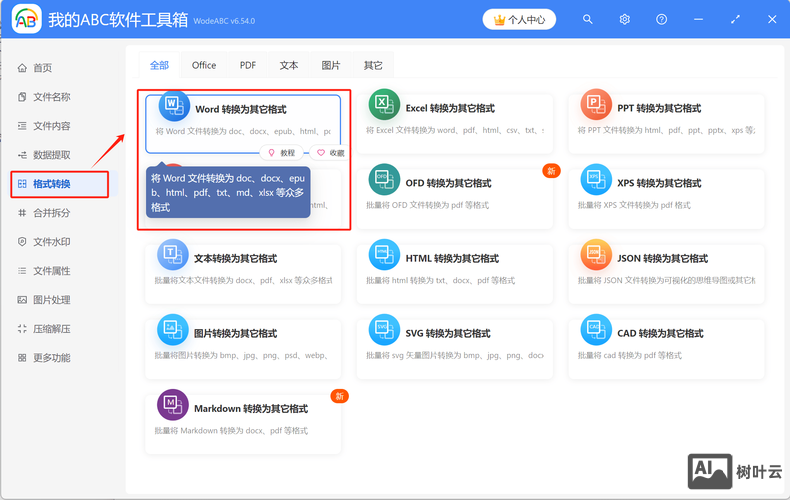This screenshot has width=790, height=500.
Task: Open 文本转换为其它格式 card title
Action: pyautogui.click(x=236, y=259)
